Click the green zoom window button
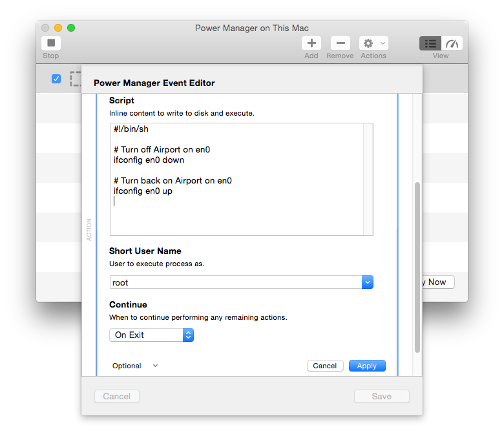 tap(71, 28)
